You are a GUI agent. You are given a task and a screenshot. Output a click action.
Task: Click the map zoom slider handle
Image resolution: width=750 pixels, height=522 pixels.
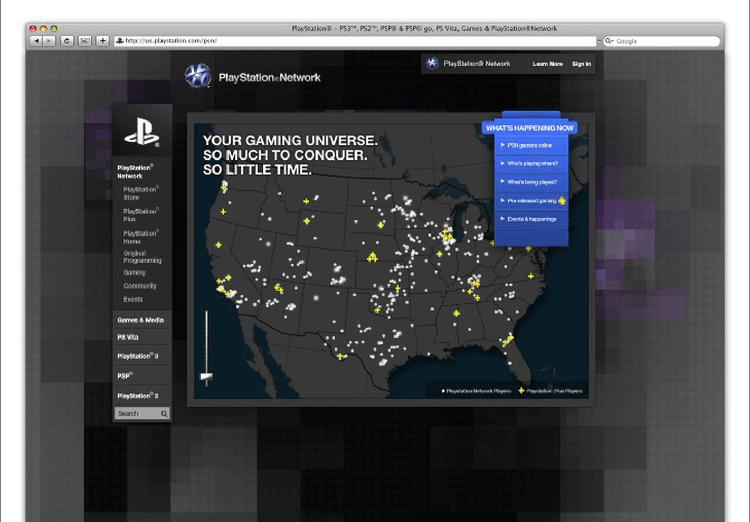point(207,377)
